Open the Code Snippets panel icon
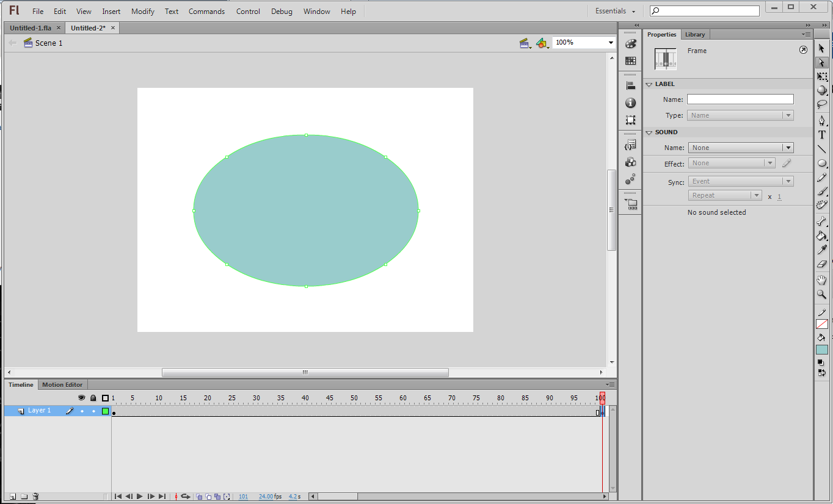 click(x=630, y=145)
